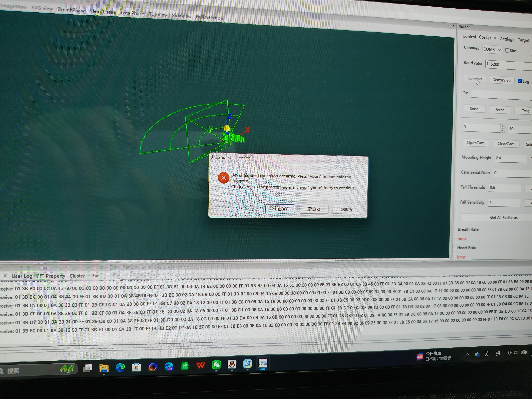Switch to the FallDetection tab
The height and width of the screenshot is (399, 532).
(209, 17)
